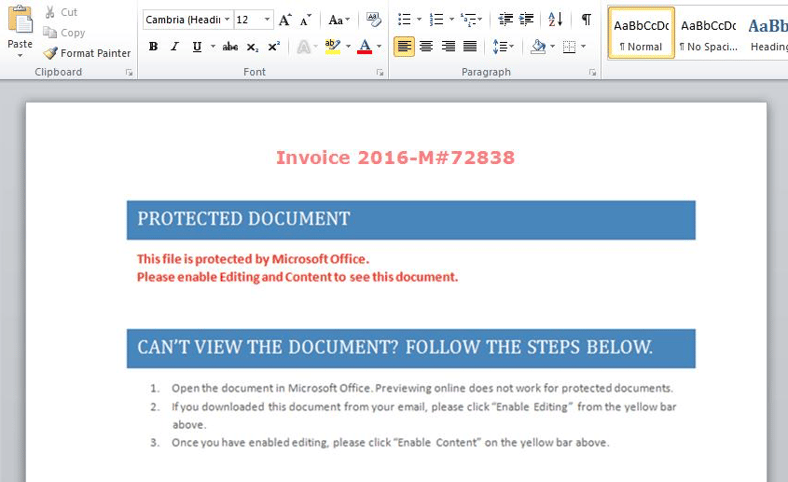Open the Paste options arrow
Screen dimensions: 788x482
coord(20,56)
